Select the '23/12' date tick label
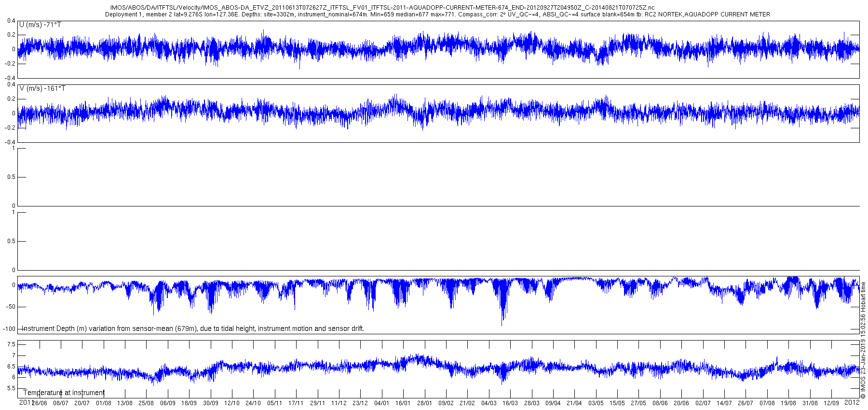 [x=360, y=403]
